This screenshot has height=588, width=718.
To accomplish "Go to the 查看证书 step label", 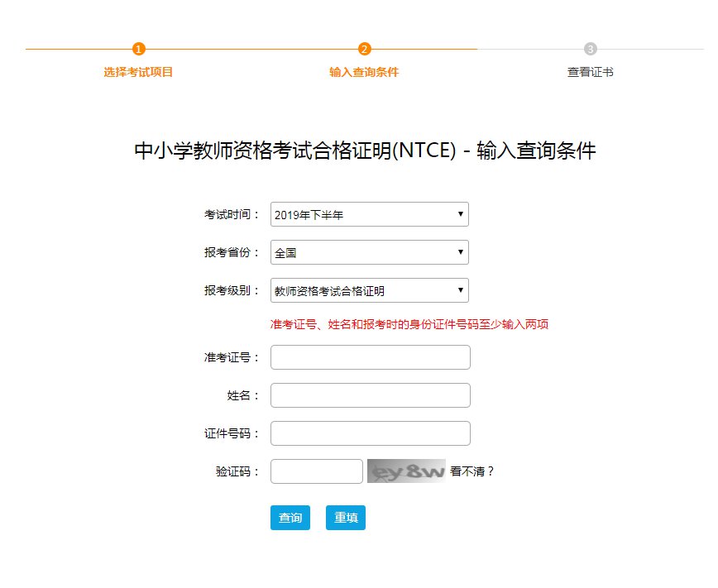I will click(590, 72).
